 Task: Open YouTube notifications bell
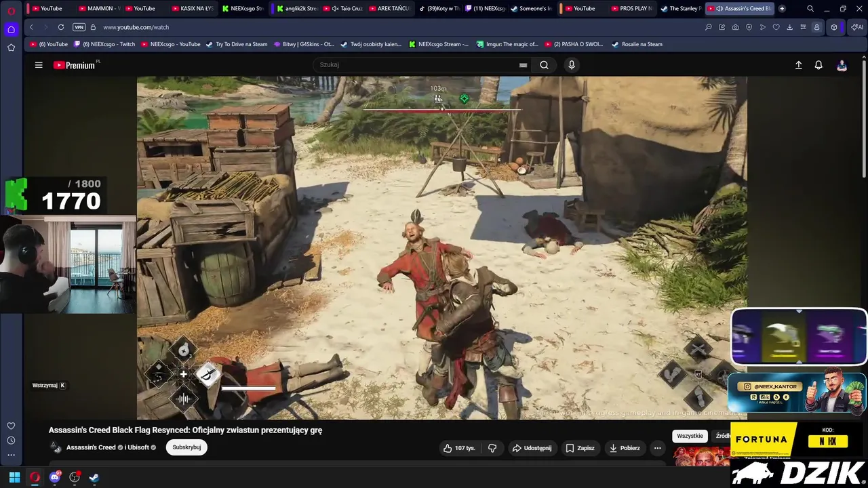(818, 65)
